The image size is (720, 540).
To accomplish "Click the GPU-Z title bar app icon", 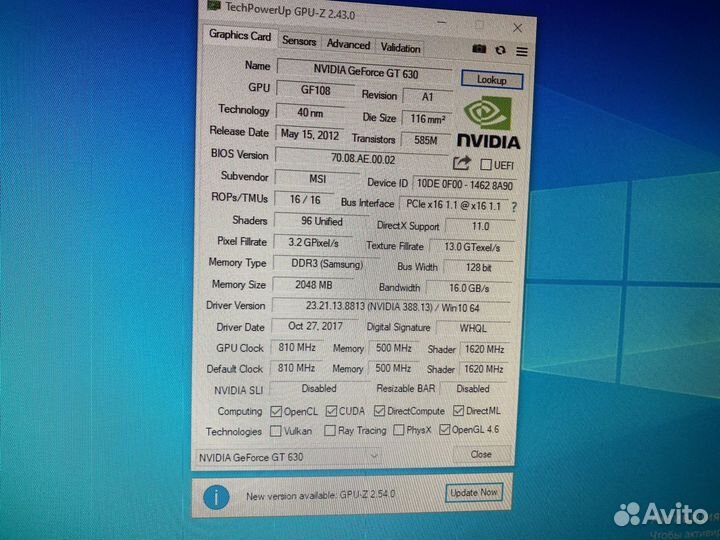I will pos(214,6).
